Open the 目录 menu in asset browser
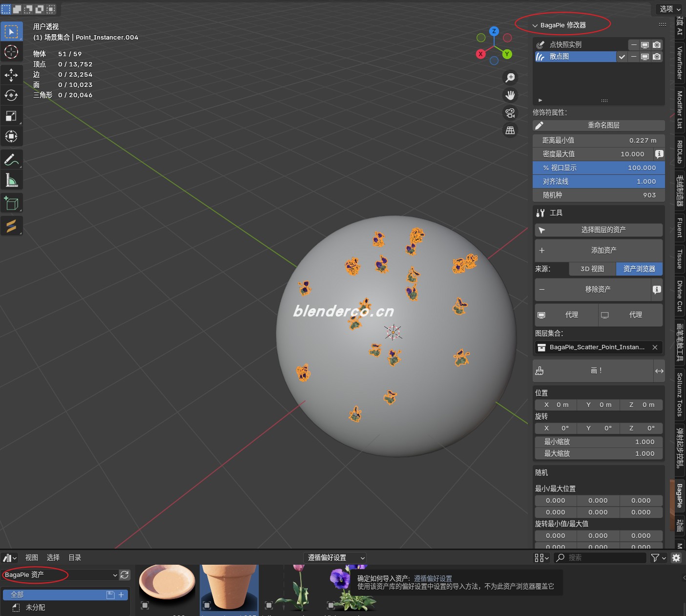Viewport: 686px width, 616px height. point(75,558)
